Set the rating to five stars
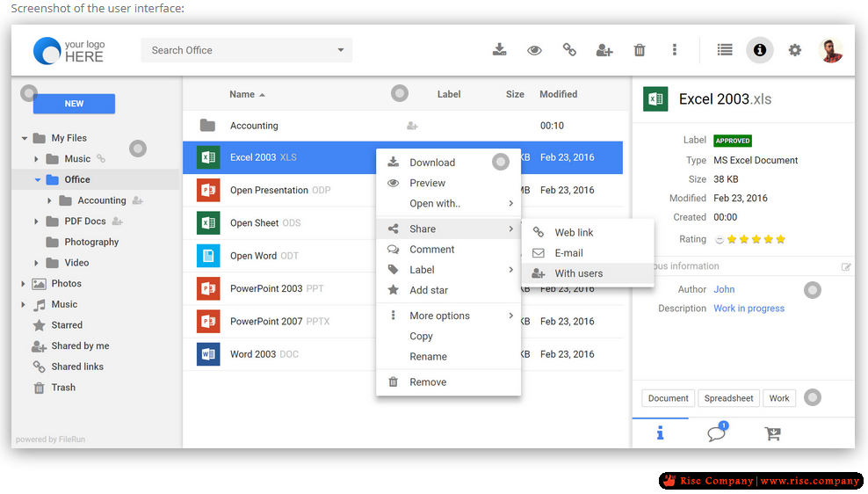Image resolution: width=868 pixels, height=494 pixels. tap(781, 239)
